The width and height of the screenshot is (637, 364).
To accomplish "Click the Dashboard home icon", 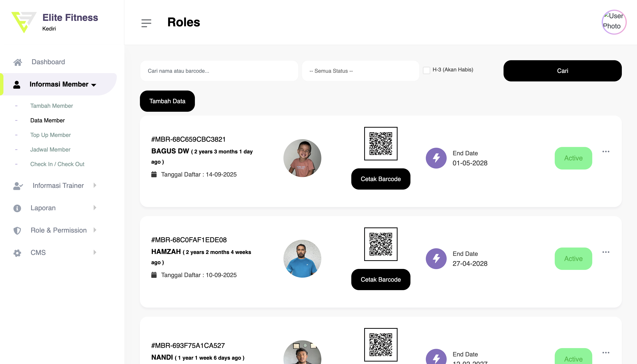I will coord(17,62).
